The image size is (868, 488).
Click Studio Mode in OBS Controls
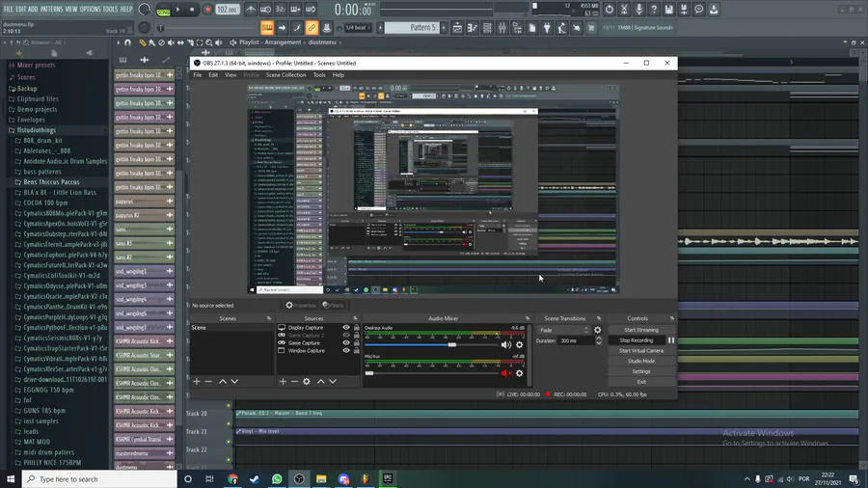tap(641, 362)
